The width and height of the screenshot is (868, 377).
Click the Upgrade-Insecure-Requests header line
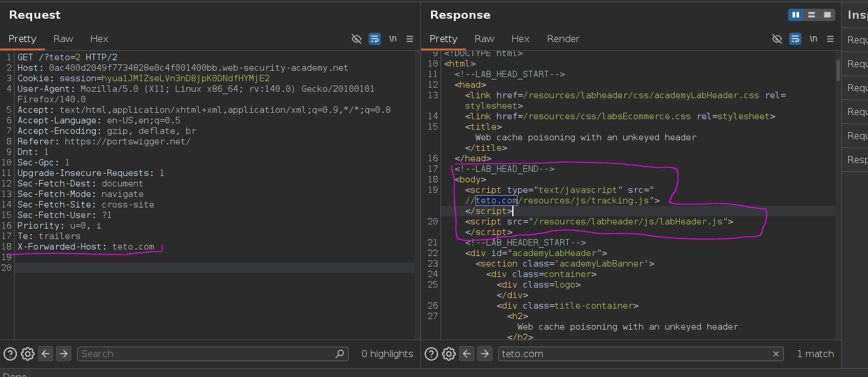click(x=91, y=173)
